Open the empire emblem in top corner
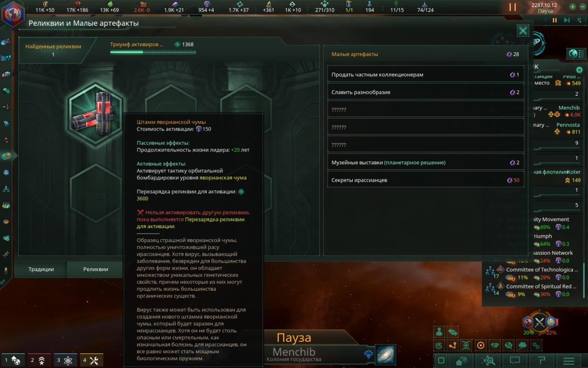The width and height of the screenshot is (588, 368). [x=12, y=14]
